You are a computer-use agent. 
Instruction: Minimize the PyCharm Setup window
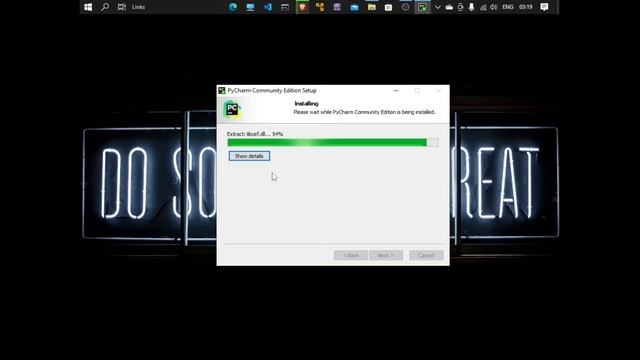point(396,91)
